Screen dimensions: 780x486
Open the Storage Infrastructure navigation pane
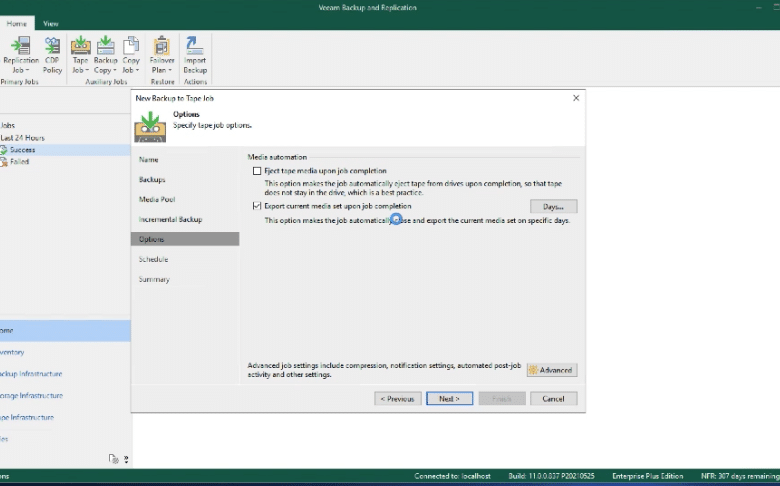pyautogui.click(x=65, y=396)
